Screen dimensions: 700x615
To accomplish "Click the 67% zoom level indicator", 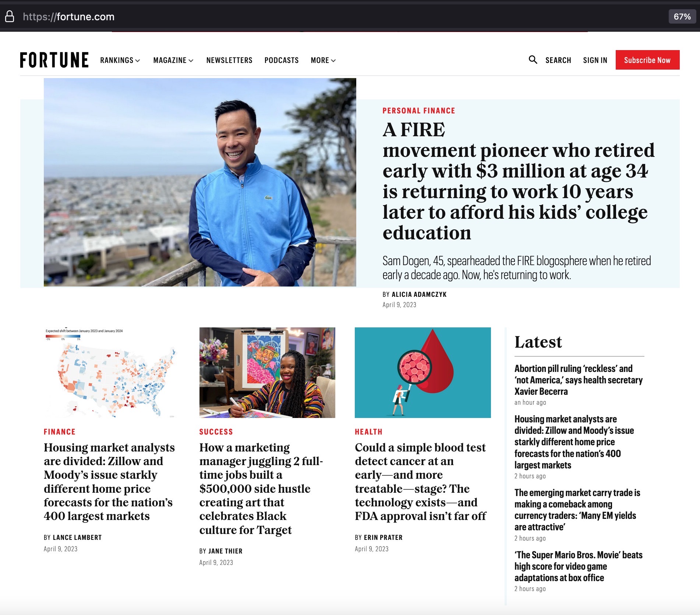I will [x=683, y=16].
